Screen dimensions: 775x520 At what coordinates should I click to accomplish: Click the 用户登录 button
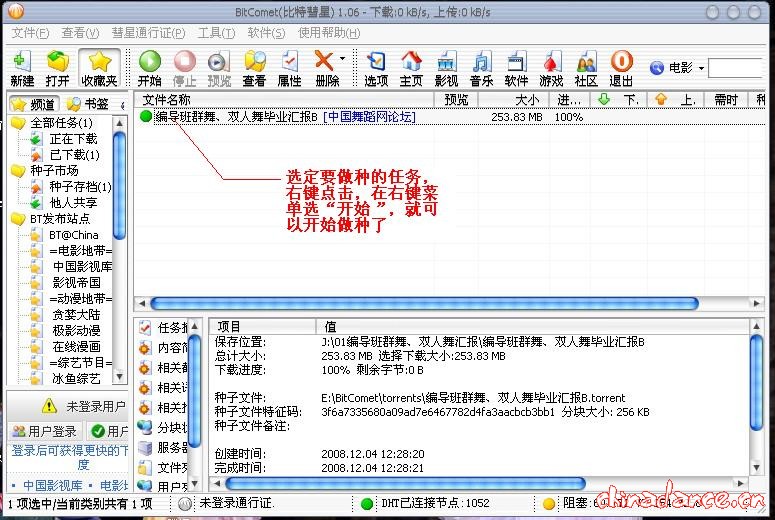(x=44, y=431)
